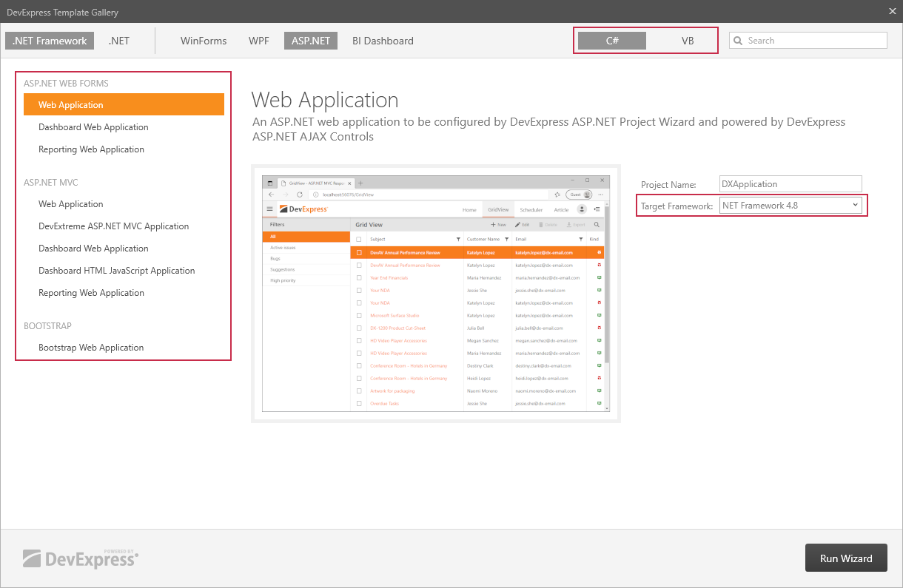Click the search magnifier icon
The height and width of the screenshot is (588, 903).
pyautogui.click(x=737, y=41)
